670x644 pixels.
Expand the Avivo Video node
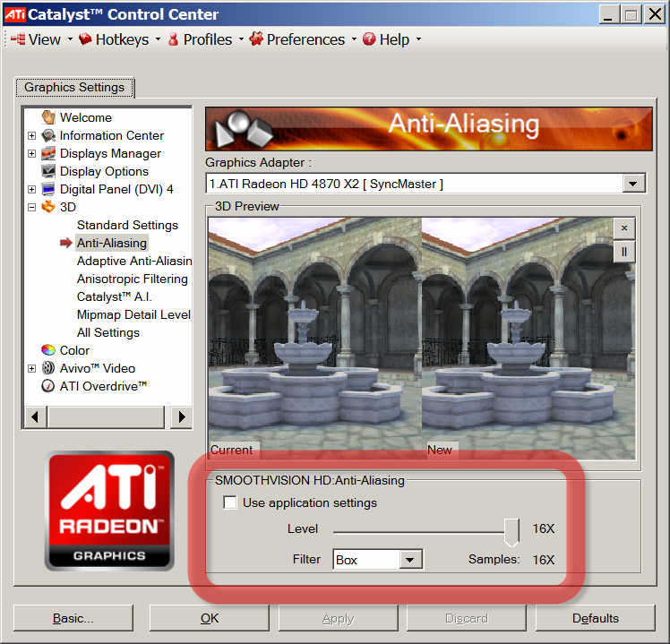click(31, 368)
